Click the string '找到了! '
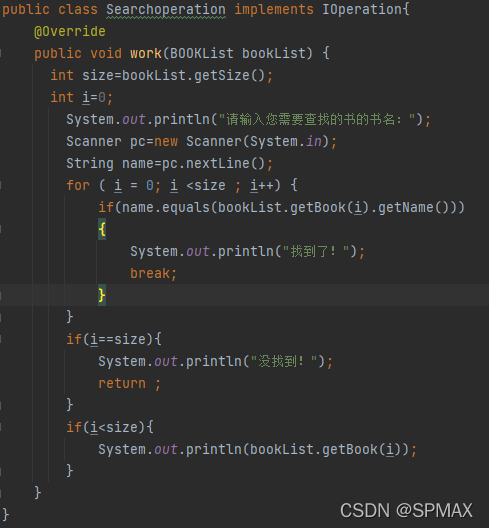 320,252
